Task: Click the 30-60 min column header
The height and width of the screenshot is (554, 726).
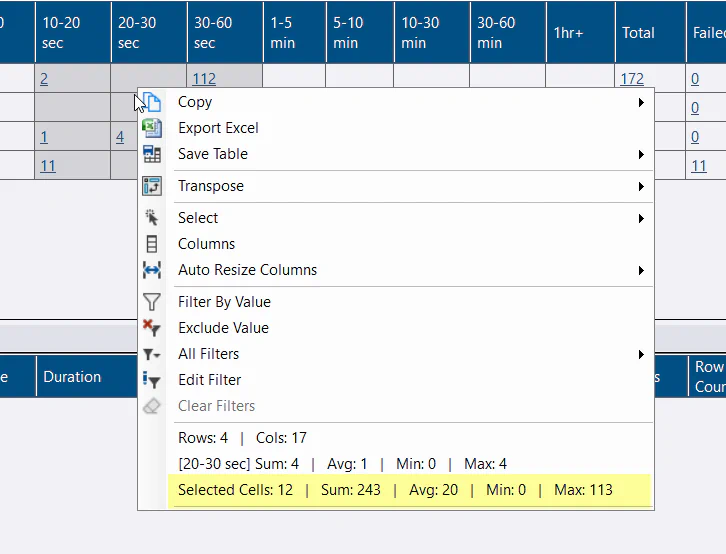Action: click(x=508, y=32)
